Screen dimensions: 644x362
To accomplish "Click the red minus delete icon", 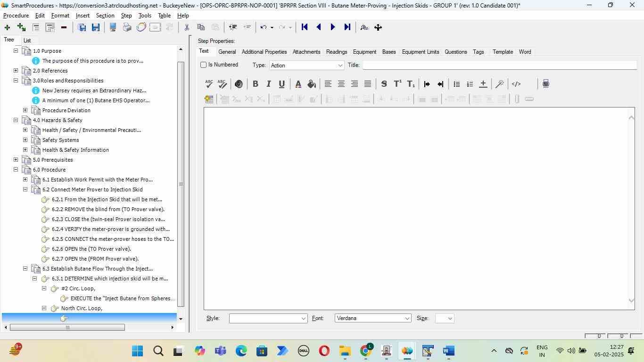I will point(64,27).
